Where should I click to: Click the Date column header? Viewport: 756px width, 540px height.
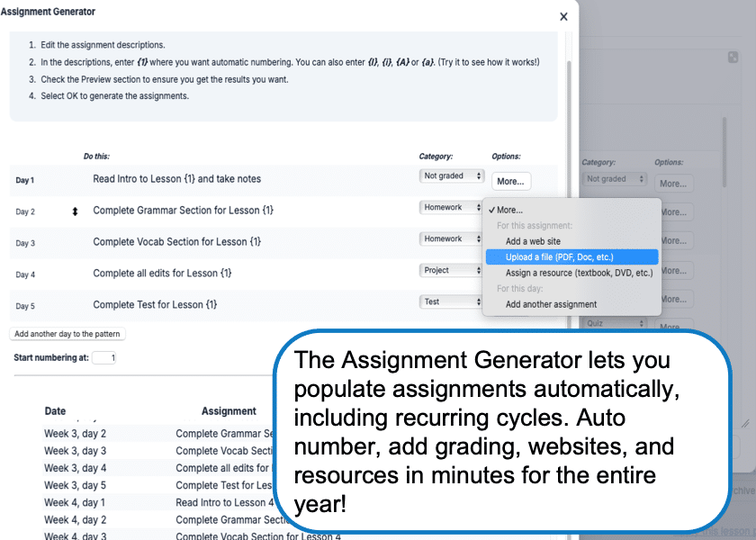(55, 411)
